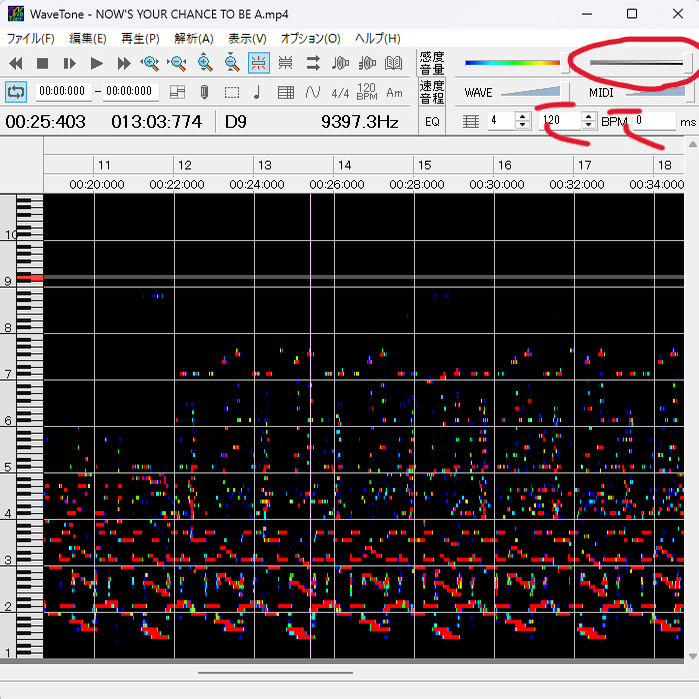Image resolution: width=699 pixels, height=699 pixels.
Task: Click the beats field showing 4
Action: [502, 121]
